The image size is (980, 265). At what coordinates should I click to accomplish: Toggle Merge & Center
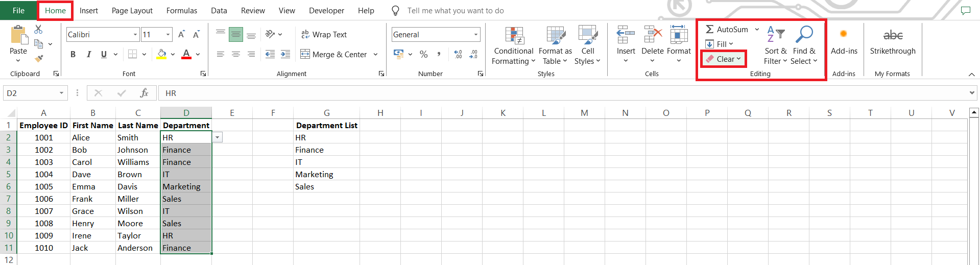click(x=333, y=54)
